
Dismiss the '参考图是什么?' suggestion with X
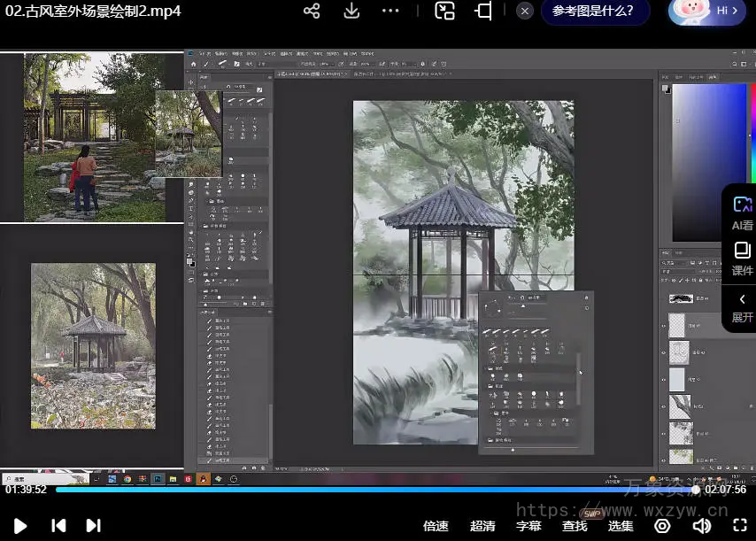pyautogui.click(x=525, y=12)
